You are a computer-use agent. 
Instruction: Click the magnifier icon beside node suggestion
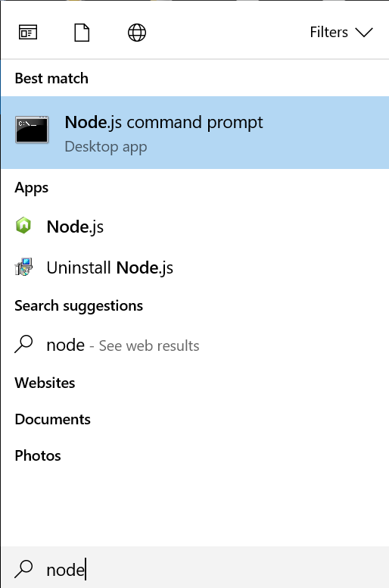pyautogui.click(x=23, y=343)
